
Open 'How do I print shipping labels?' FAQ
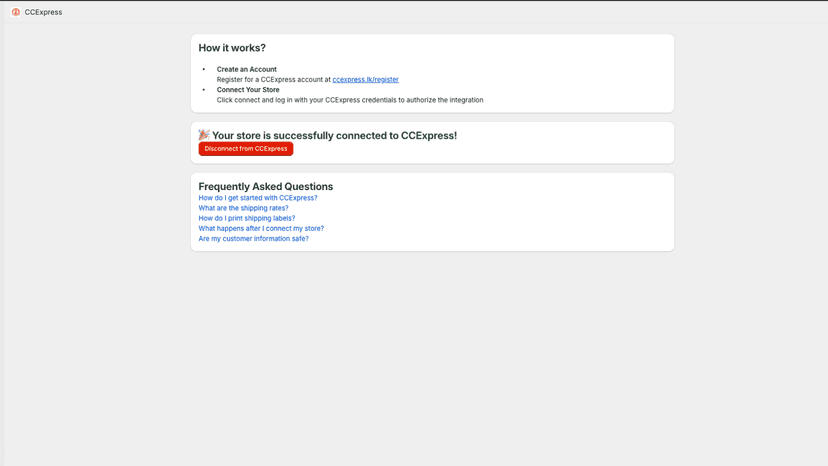[247, 218]
